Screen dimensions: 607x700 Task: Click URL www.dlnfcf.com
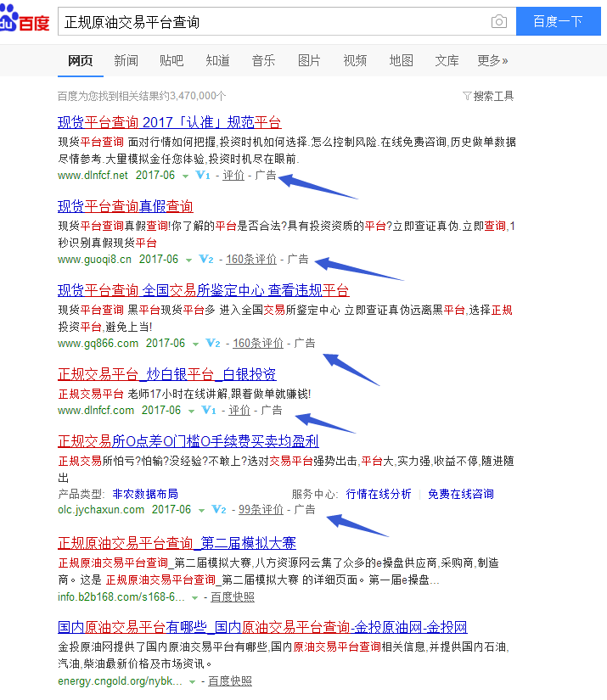[96, 410]
